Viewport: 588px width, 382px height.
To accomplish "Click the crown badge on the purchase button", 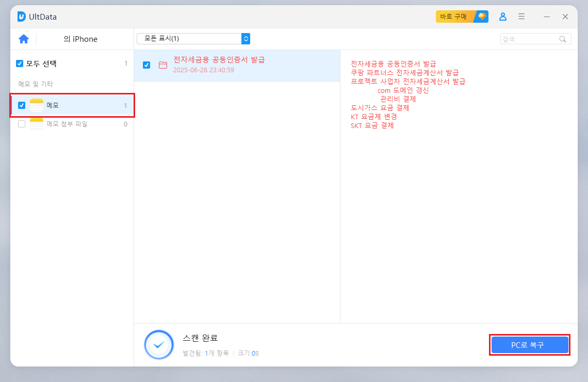I will (481, 16).
